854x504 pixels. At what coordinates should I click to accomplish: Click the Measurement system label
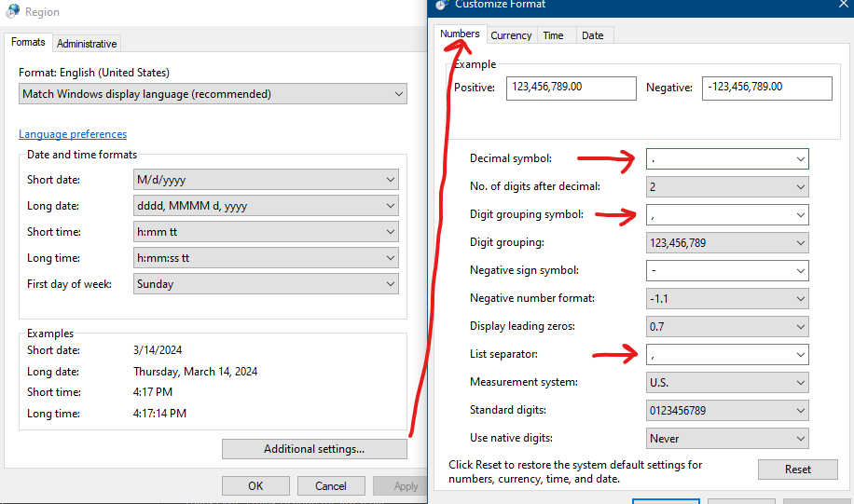(x=524, y=382)
